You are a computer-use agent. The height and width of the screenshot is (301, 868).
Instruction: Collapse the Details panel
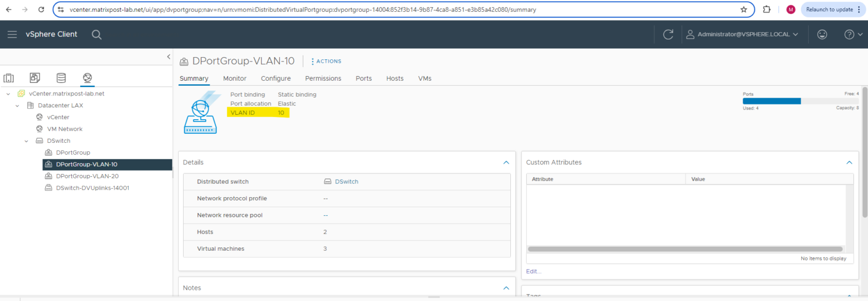coord(506,163)
